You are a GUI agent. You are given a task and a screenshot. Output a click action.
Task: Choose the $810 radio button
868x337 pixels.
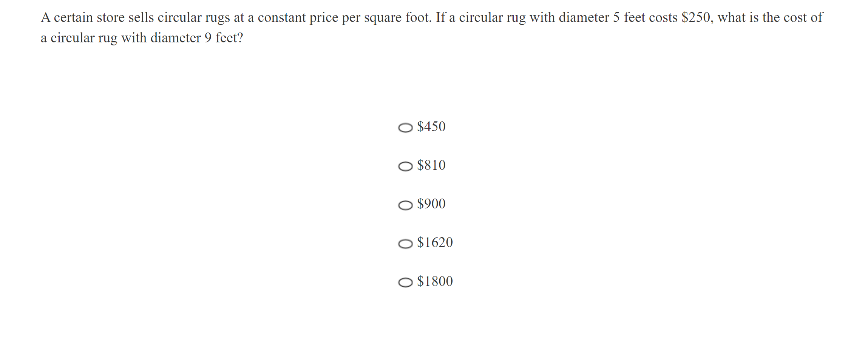(405, 166)
